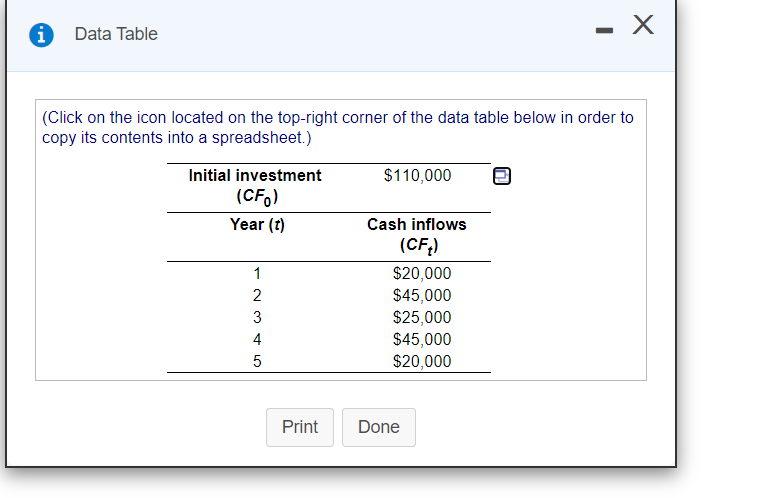Close the Data Table dialog
Screen dimensions: 774x498
pyautogui.click(x=643, y=28)
